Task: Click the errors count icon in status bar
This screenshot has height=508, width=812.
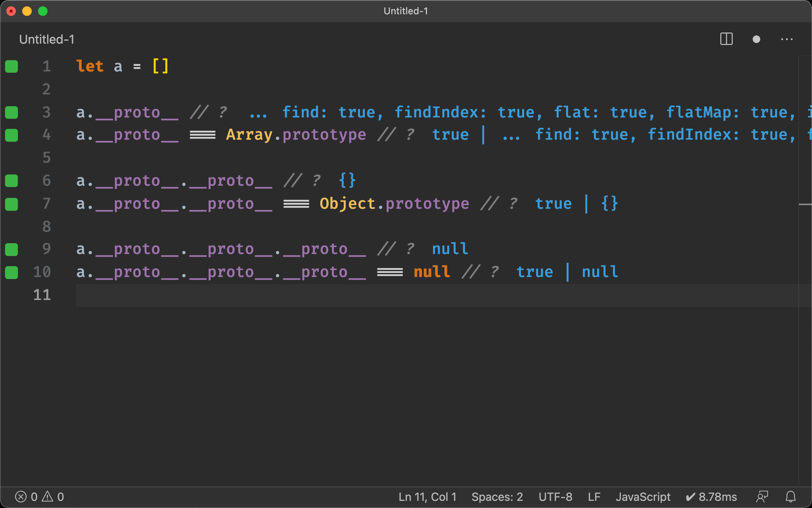Action: pos(21,496)
